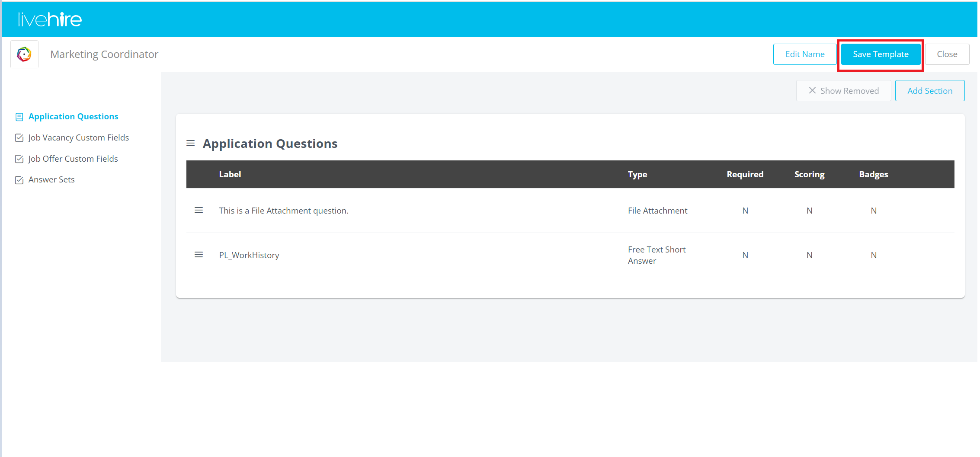Open the Application Questions sidebar section

73,116
